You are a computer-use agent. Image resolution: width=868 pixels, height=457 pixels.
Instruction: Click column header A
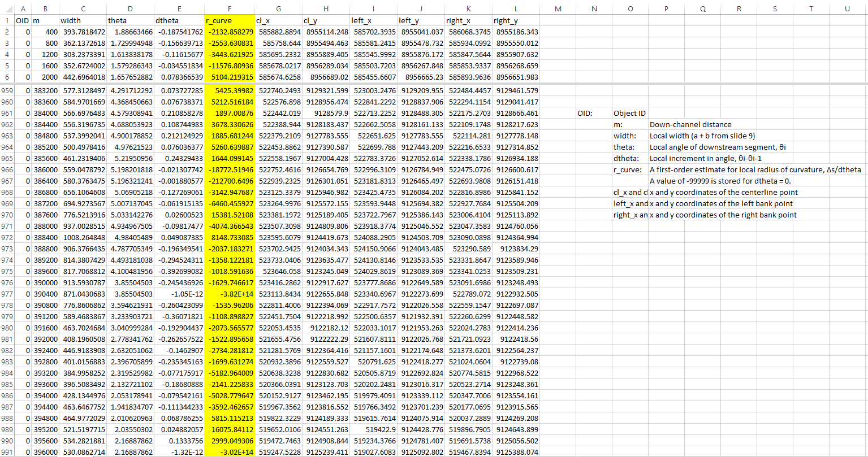23,9
